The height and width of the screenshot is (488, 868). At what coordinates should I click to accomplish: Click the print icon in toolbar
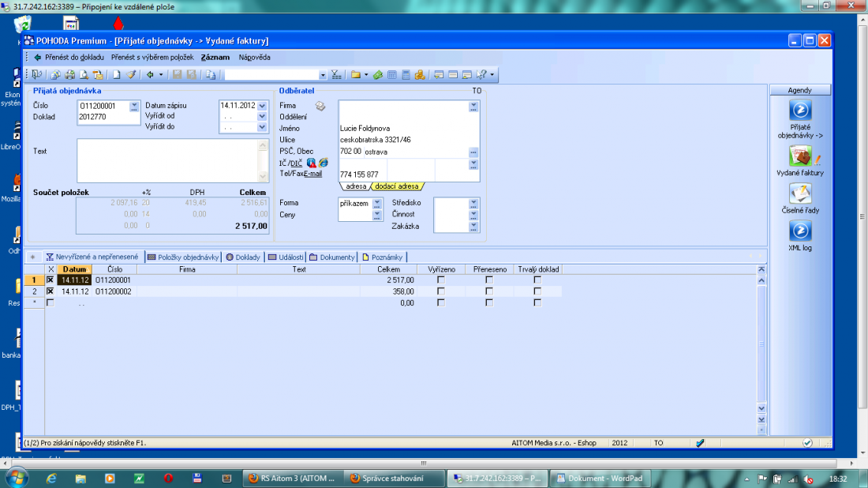69,75
